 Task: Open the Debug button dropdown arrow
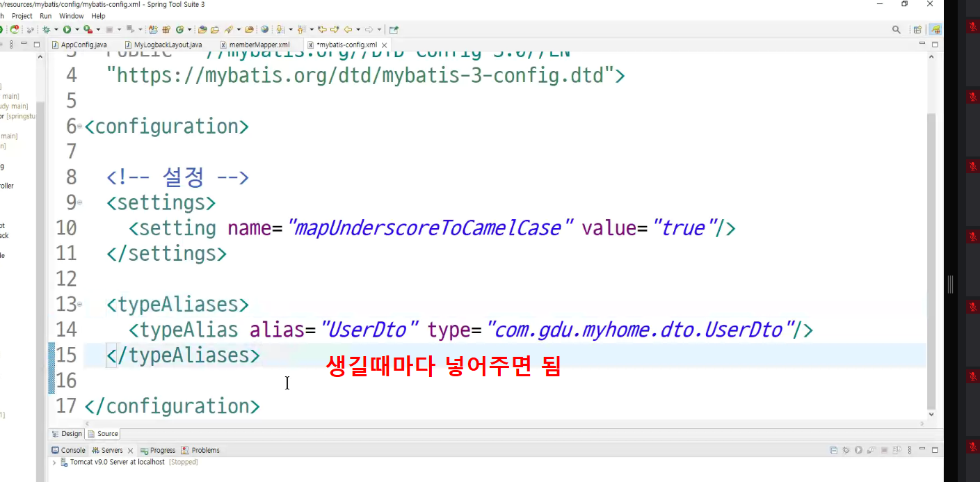click(x=56, y=29)
